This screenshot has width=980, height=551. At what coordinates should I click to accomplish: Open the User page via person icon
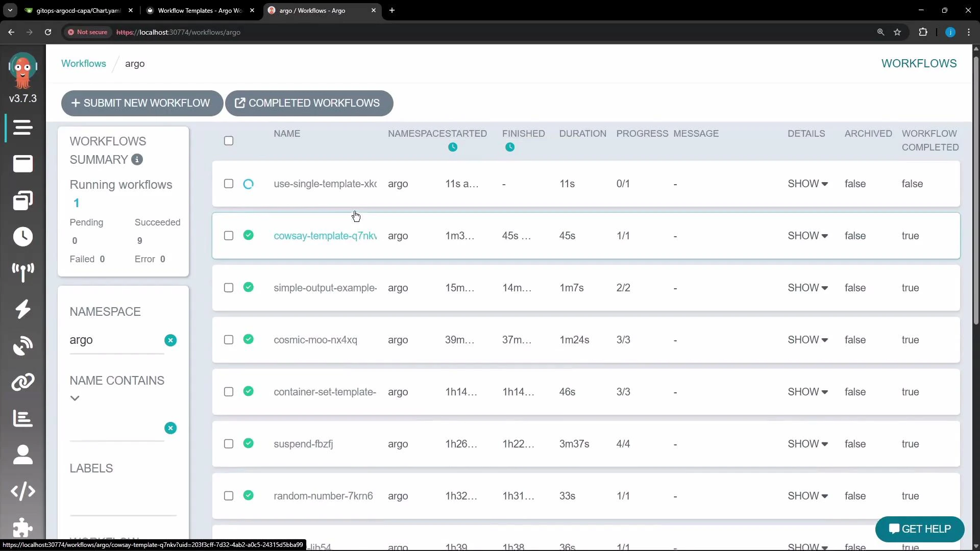[x=22, y=454]
